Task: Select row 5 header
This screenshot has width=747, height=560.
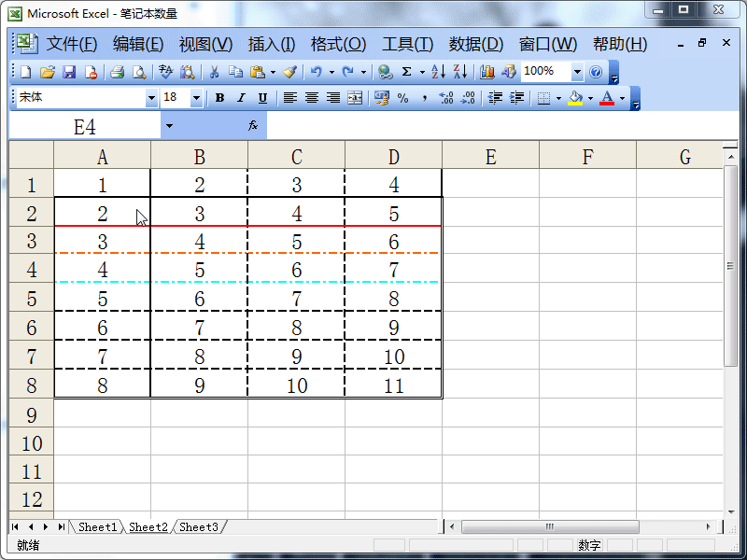Action: click(32, 299)
